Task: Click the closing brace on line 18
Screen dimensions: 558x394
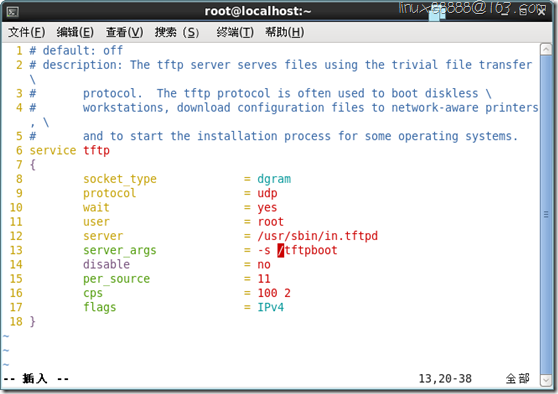Action: (x=32, y=321)
